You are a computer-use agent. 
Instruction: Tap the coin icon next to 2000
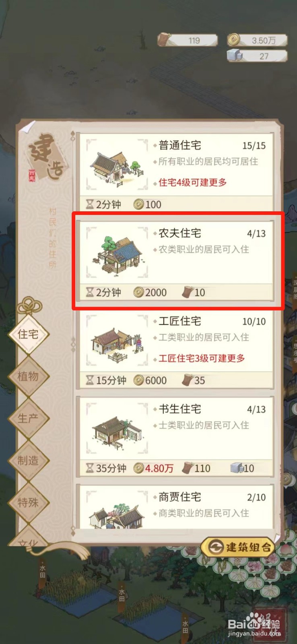click(139, 292)
